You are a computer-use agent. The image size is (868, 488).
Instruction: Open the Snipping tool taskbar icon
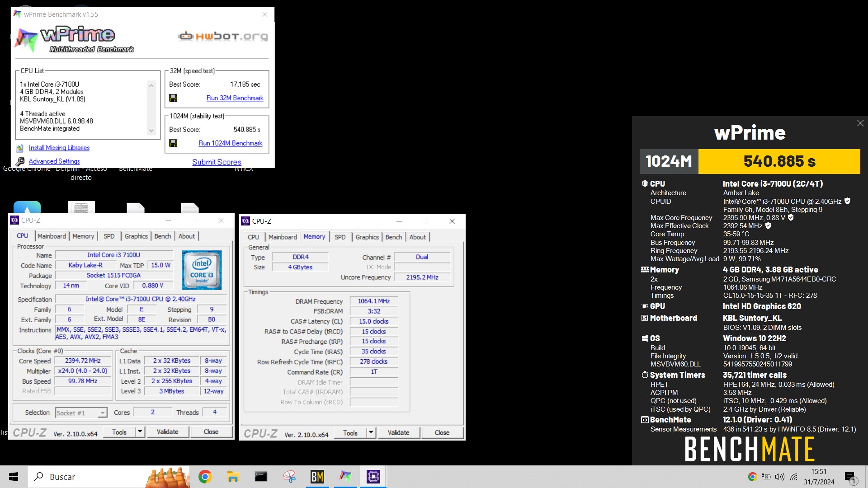click(x=289, y=477)
